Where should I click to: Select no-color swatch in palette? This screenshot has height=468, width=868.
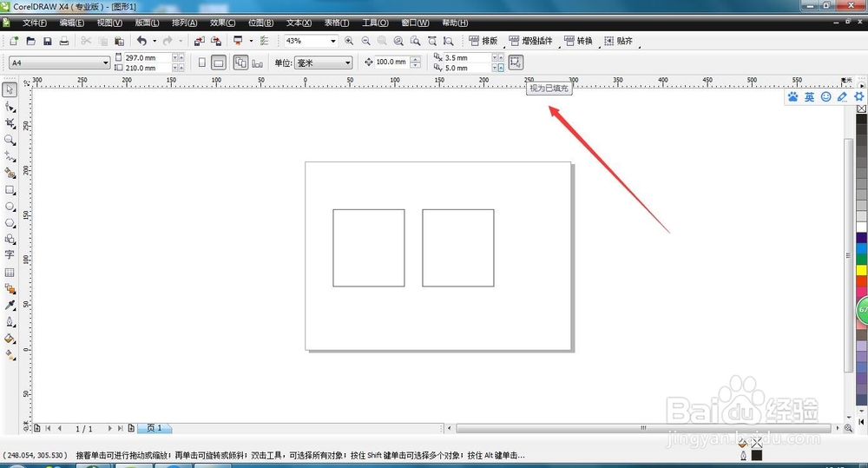(862, 109)
